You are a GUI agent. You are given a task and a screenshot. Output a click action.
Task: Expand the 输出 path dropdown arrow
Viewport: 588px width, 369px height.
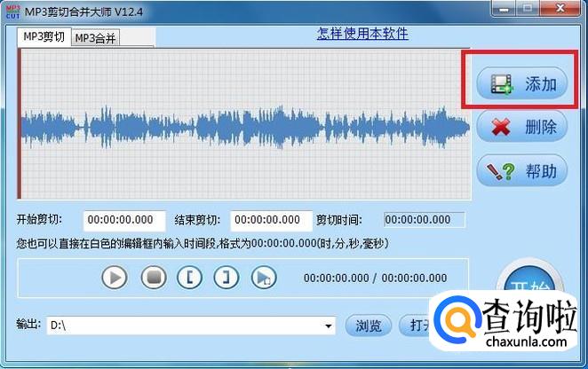(328, 326)
